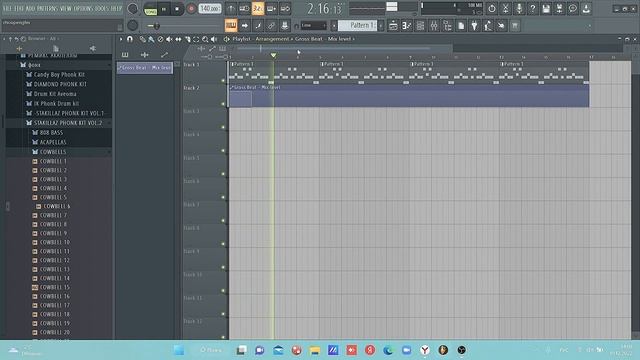The height and width of the screenshot is (360, 640).
Task: Save the project with the floppy icon
Action: click(x=546, y=8)
